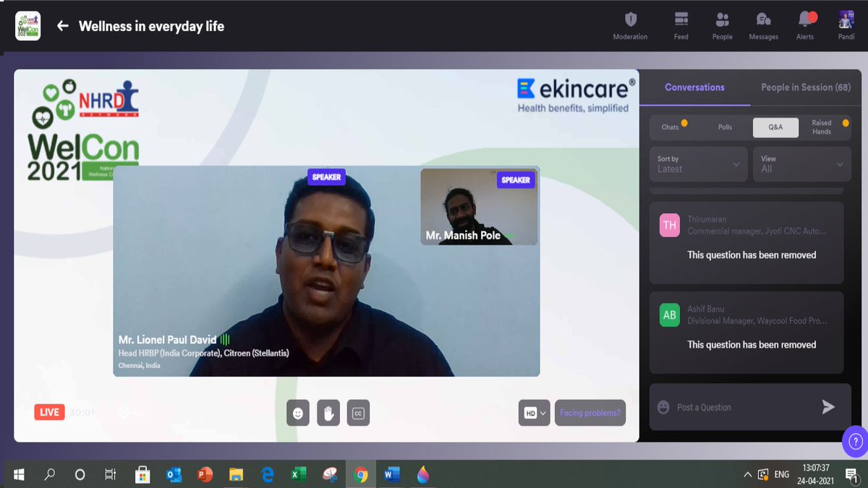The width and height of the screenshot is (868, 488).
Task: Open the Feed icon in top bar
Action: [681, 25]
